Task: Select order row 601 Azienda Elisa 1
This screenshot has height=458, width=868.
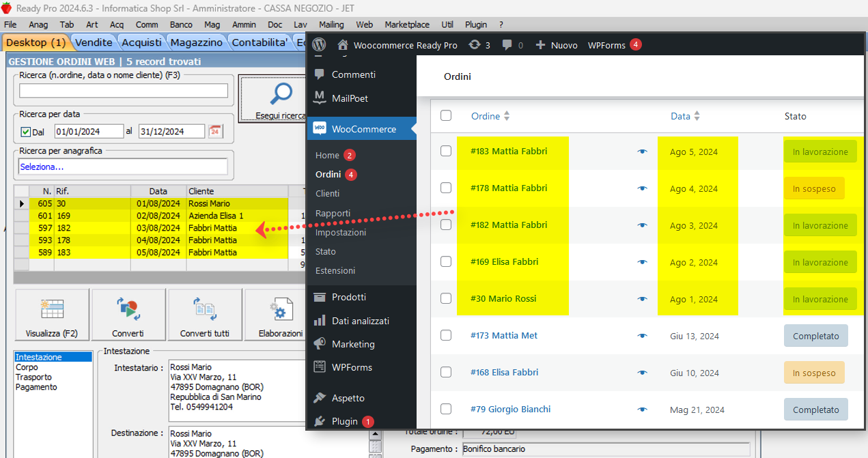Action: point(160,216)
